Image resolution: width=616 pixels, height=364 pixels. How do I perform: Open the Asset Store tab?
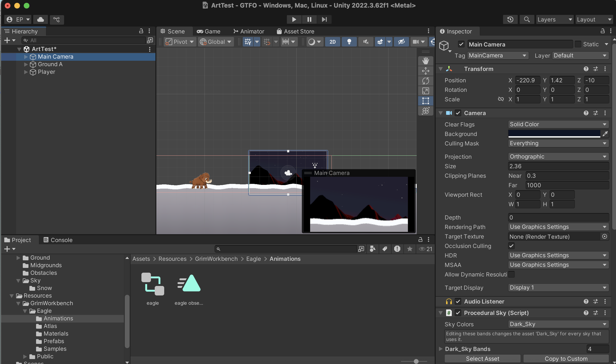(x=295, y=32)
